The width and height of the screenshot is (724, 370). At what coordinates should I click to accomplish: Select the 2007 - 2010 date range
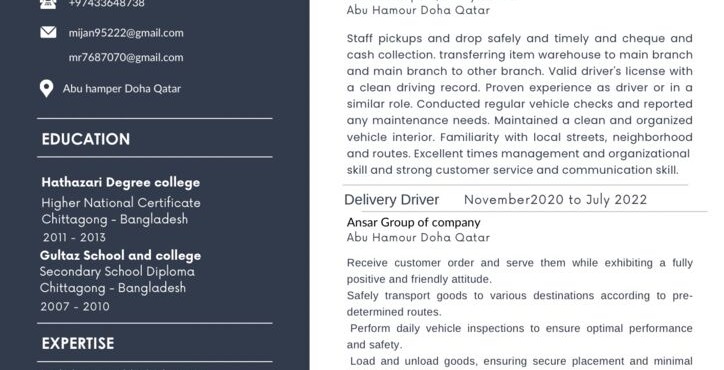[75, 306]
